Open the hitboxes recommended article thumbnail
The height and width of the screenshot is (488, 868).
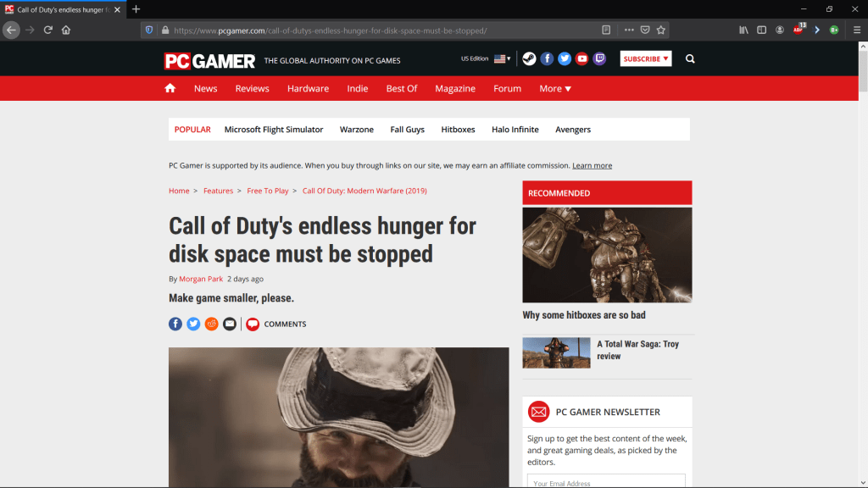pos(607,255)
